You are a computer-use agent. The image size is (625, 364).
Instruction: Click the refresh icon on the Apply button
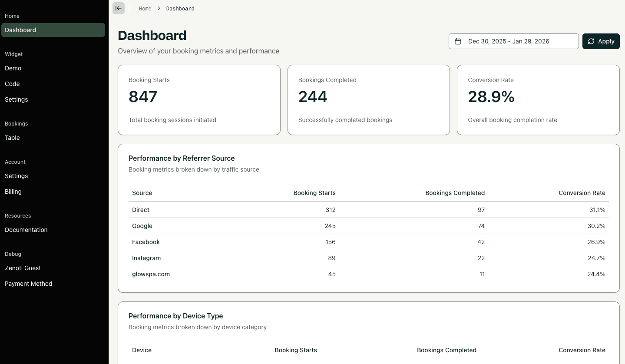tap(591, 41)
